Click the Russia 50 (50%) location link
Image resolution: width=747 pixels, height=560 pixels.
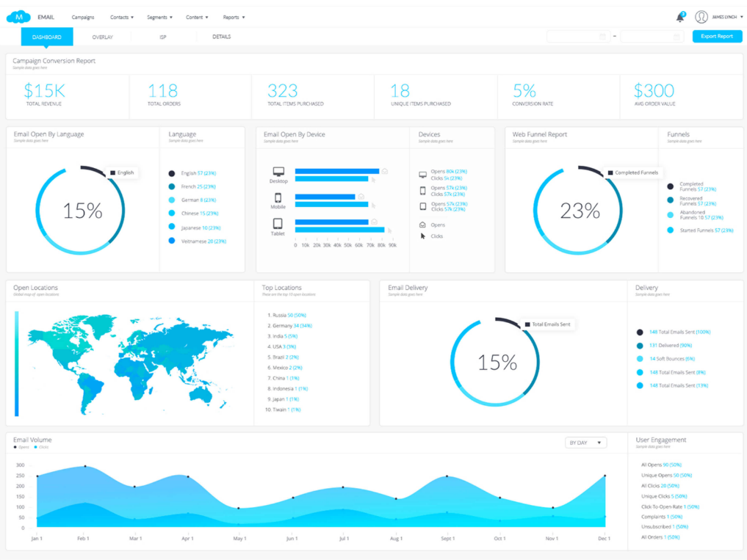coord(286,315)
